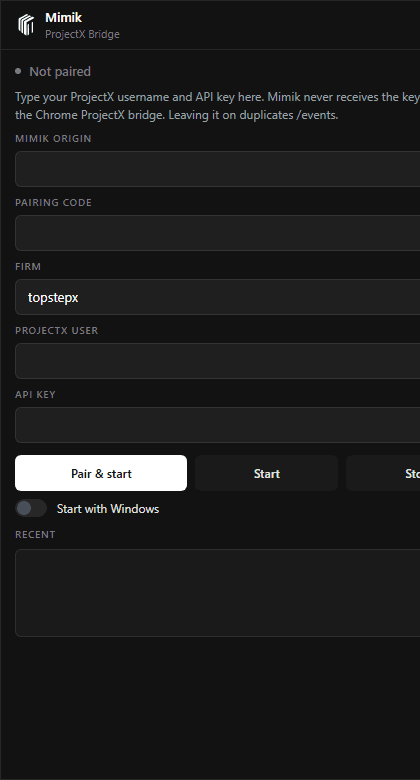Focus the API Key field
Viewport: 420px width, 780px height.
click(217, 425)
